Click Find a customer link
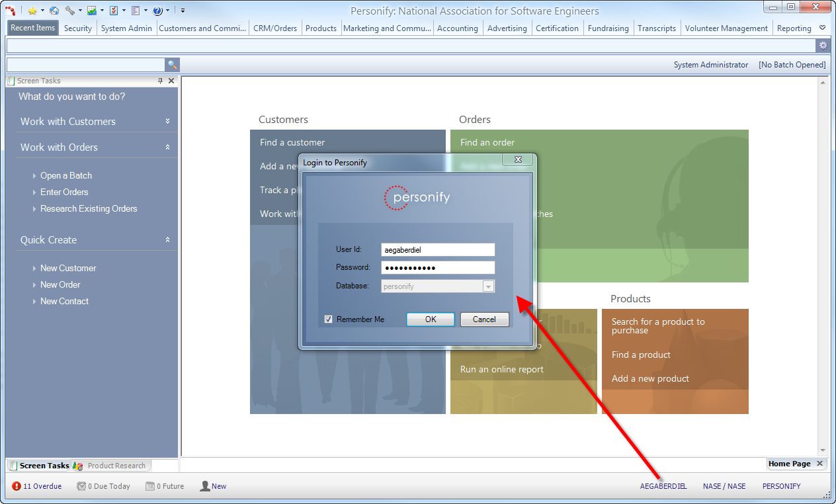The image size is (836, 504). tap(292, 142)
